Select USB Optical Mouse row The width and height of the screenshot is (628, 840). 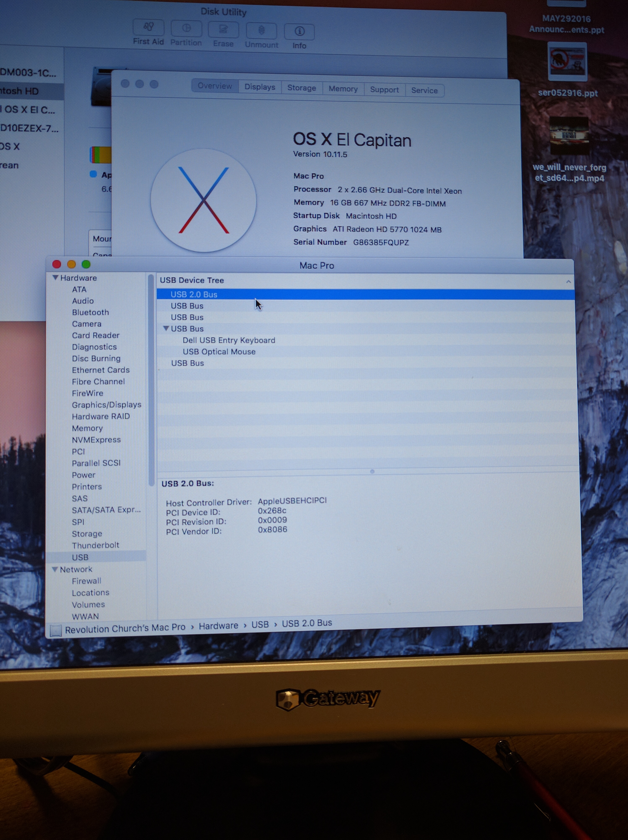367,352
